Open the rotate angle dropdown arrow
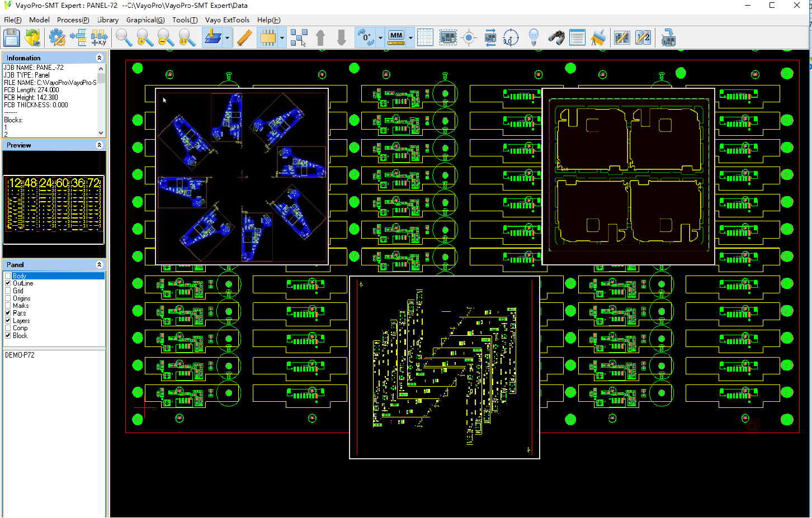This screenshot has width=812, height=518. [380, 38]
